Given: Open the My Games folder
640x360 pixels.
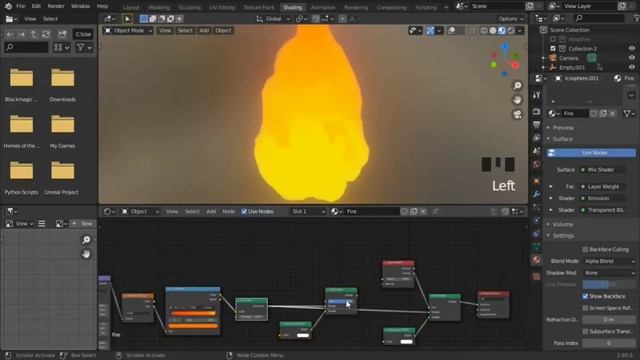Looking at the screenshot, I should (62, 131).
